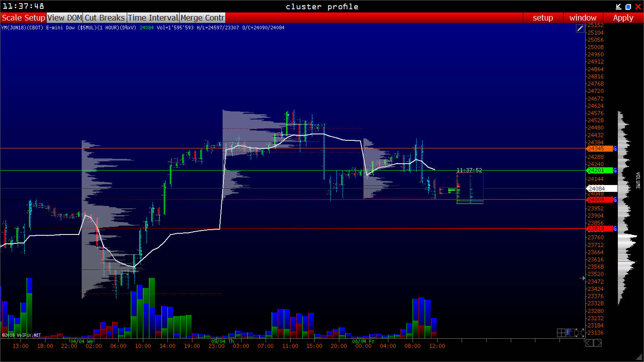Click the 19:00 time axis label
The height and width of the screenshot is (362, 644).
[x=192, y=346]
